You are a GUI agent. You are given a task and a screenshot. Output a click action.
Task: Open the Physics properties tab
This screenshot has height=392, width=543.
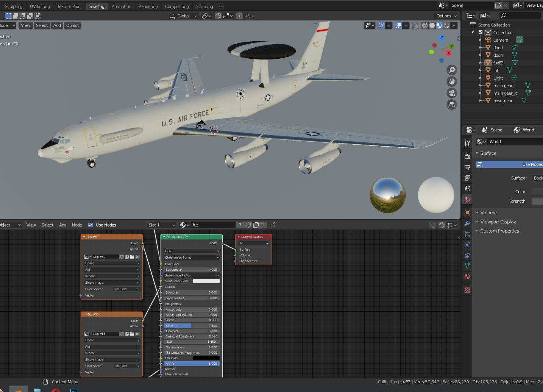467,245
